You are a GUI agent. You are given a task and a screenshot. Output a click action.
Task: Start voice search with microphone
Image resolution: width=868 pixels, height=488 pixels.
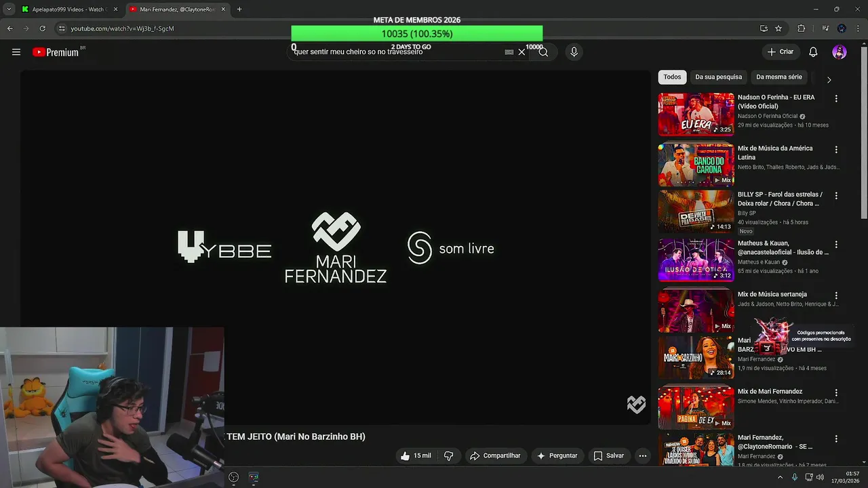(x=574, y=52)
